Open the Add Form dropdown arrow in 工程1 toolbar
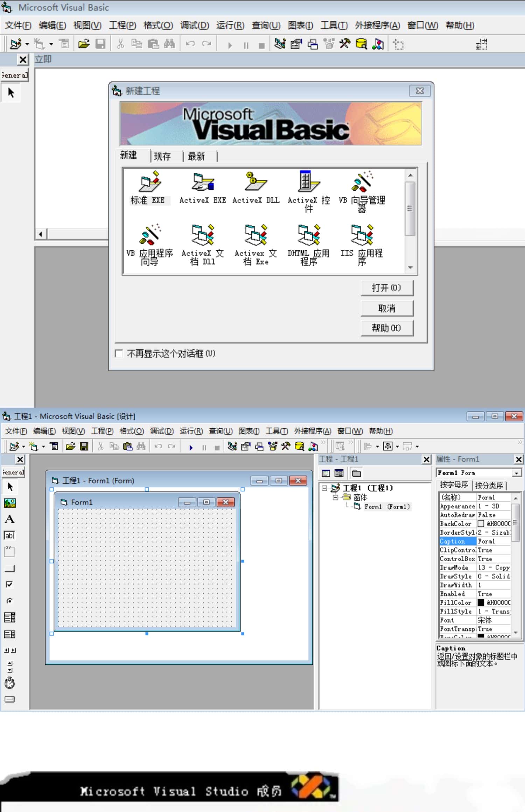525x812 pixels. coord(43,447)
